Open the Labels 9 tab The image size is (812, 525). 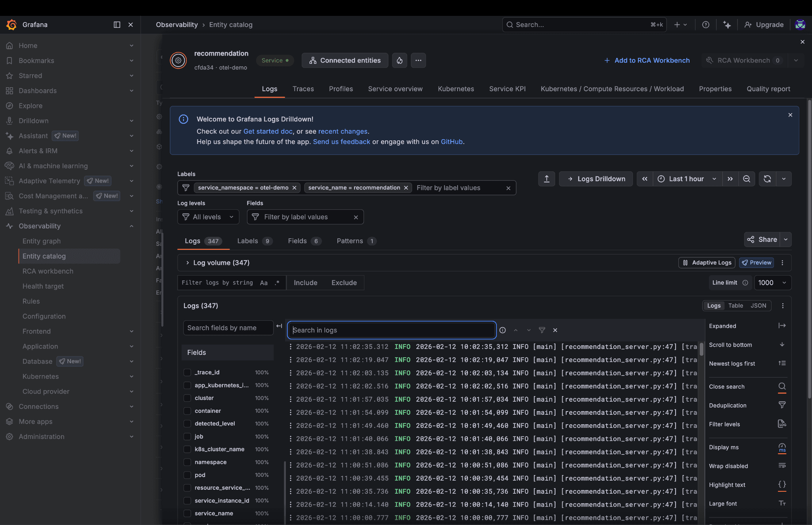[255, 241]
